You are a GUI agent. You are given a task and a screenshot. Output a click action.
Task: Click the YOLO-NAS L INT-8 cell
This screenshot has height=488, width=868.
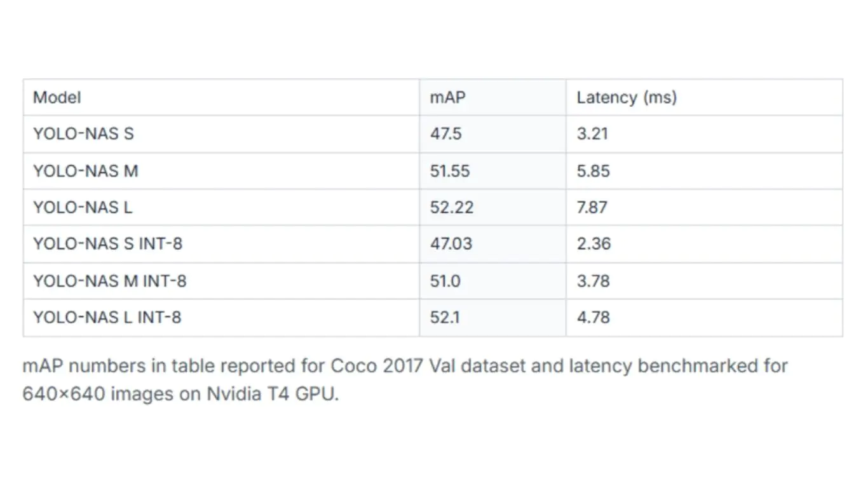(107, 317)
